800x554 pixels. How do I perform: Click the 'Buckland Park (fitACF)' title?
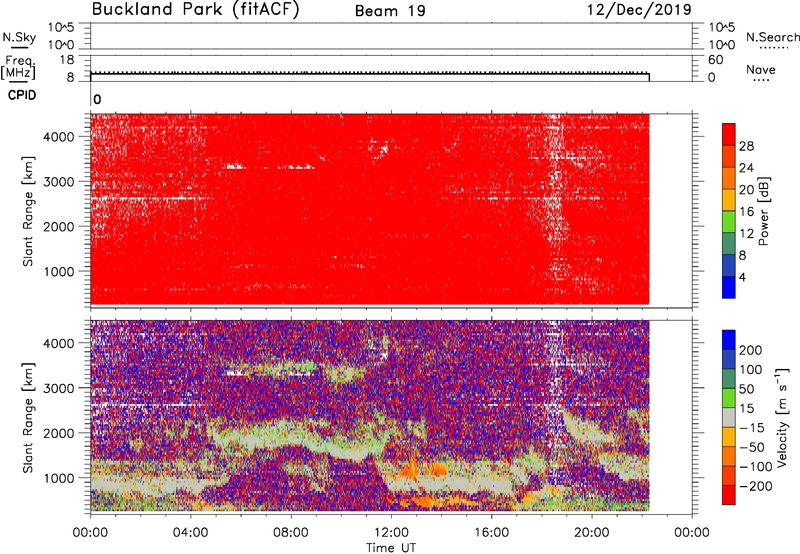pos(195,9)
